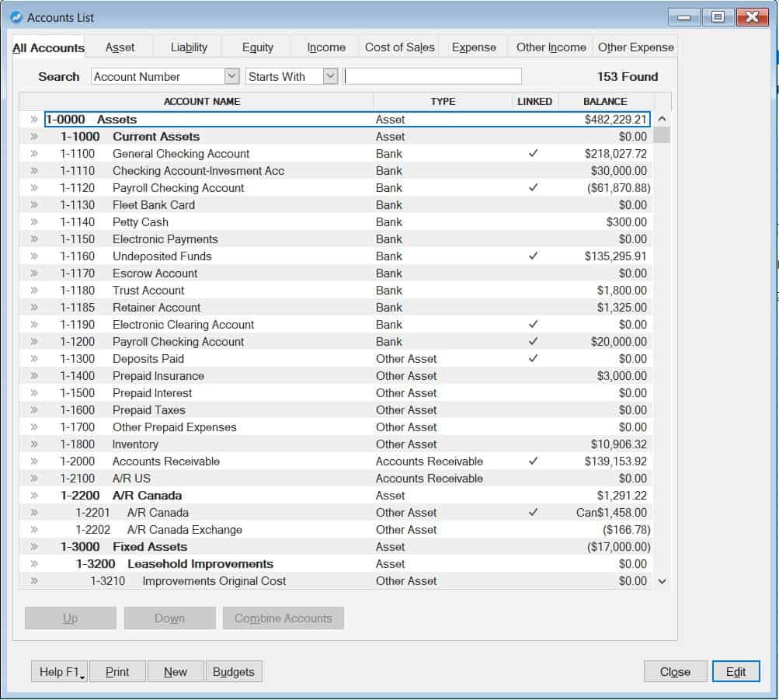This screenshot has width=779, height=700.
Task: Click the New button to add an account
Action: coord(176,672)
